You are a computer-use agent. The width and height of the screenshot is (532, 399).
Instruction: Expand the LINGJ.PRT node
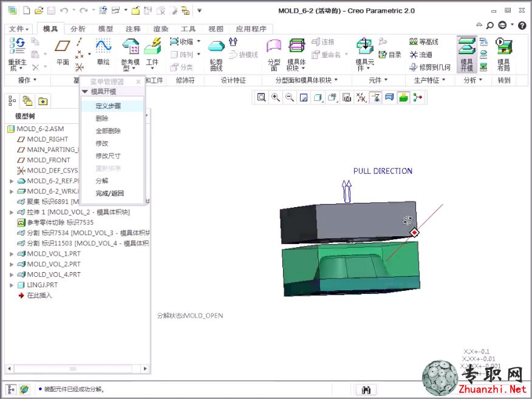click(x=12, y=285)
